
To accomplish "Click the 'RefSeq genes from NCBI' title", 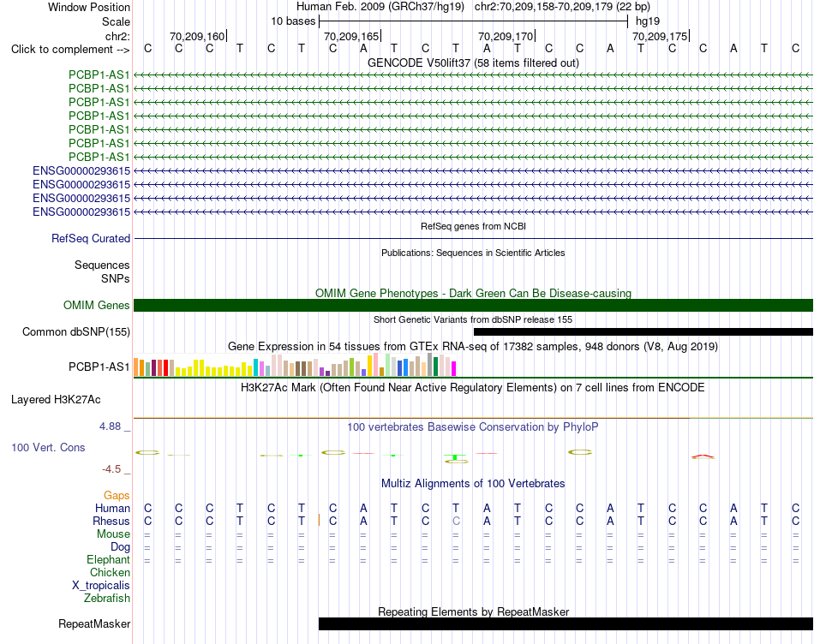I will click(473, 226).
